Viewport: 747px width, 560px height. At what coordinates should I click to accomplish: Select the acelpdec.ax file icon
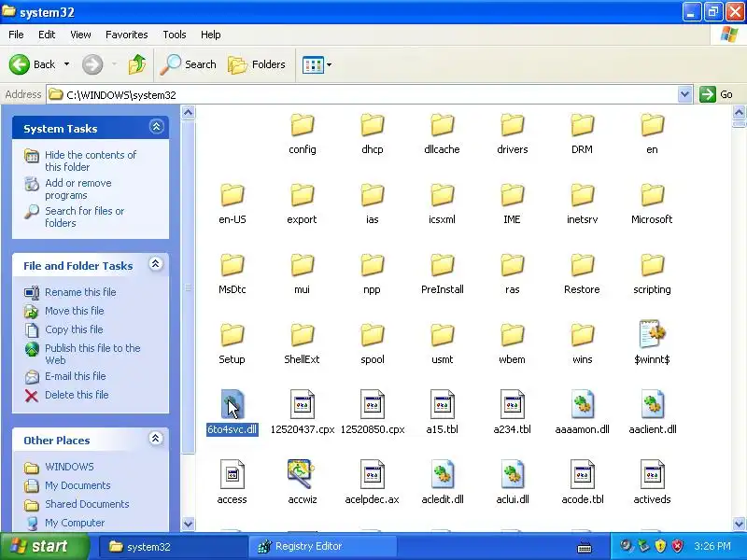372,474
